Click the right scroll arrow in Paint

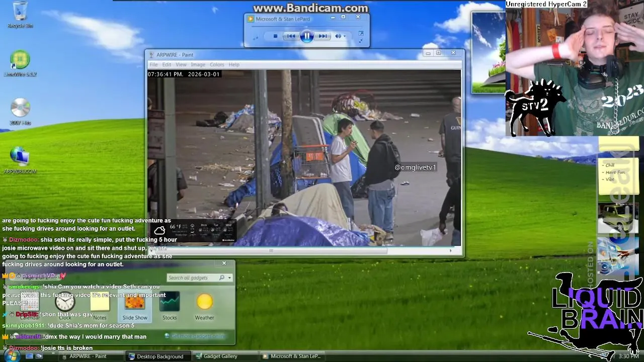click(451, 250)
